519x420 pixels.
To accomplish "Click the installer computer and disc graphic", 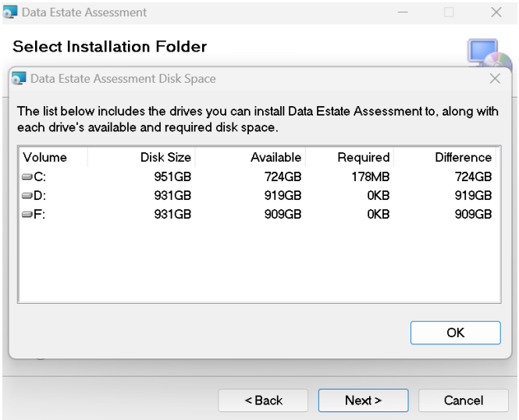I will click(489, 54).
